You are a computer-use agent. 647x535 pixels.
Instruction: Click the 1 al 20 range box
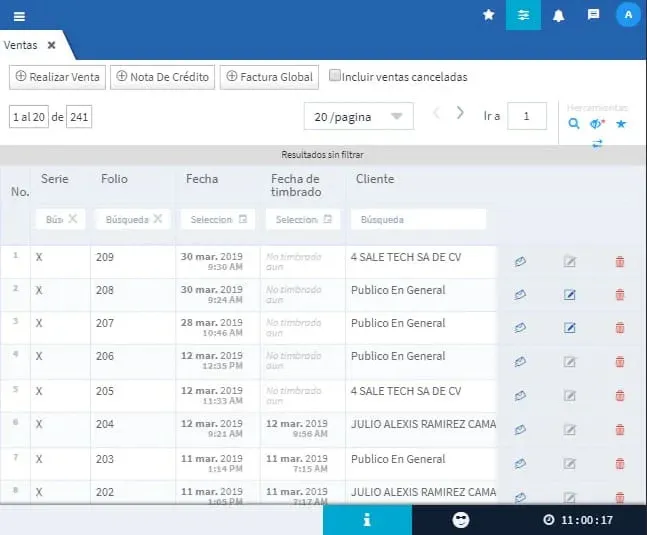[x=29, y=117]
